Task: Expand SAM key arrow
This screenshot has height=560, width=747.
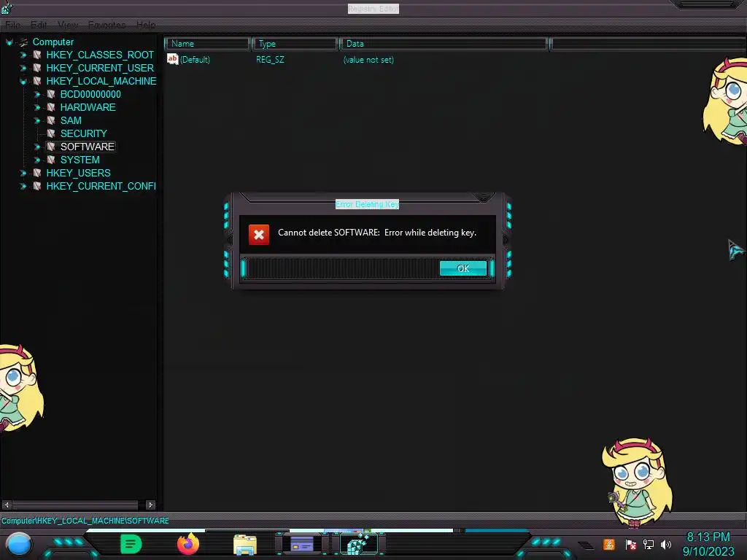Action: point(36,120)
